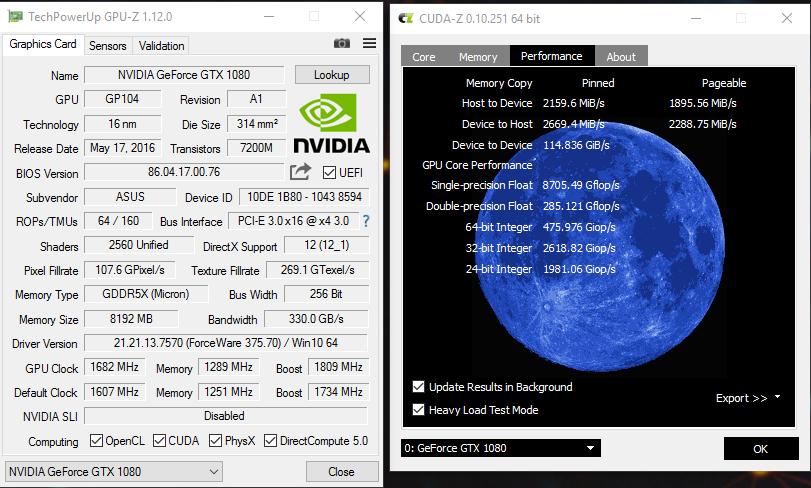
Task: Click the 24-bit Integer value 1981.06 Giop/s
Action: (x=579, y=269)
